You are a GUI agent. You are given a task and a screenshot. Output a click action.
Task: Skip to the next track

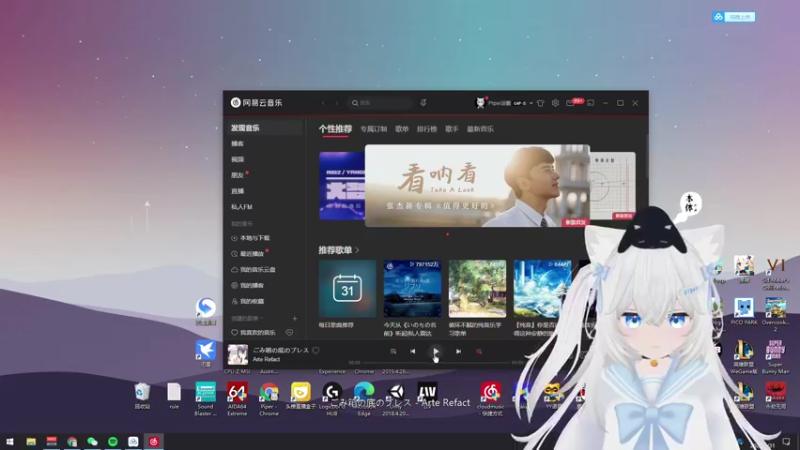click(x=458, y=352)
